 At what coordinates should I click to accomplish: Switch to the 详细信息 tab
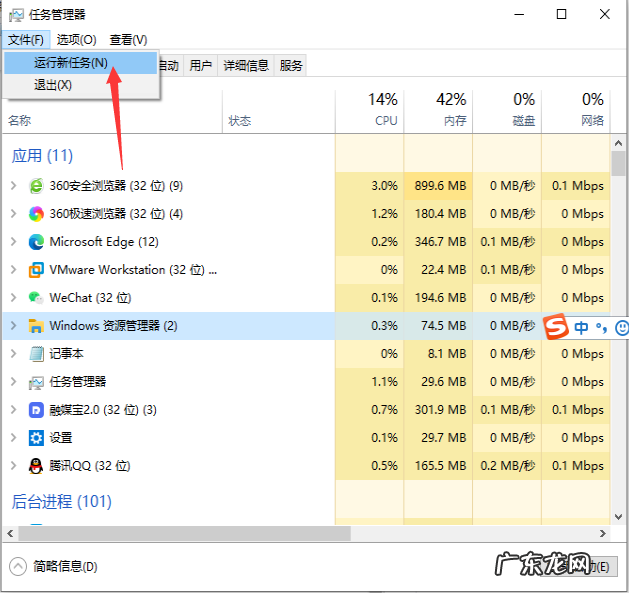(x=246, y=65)
